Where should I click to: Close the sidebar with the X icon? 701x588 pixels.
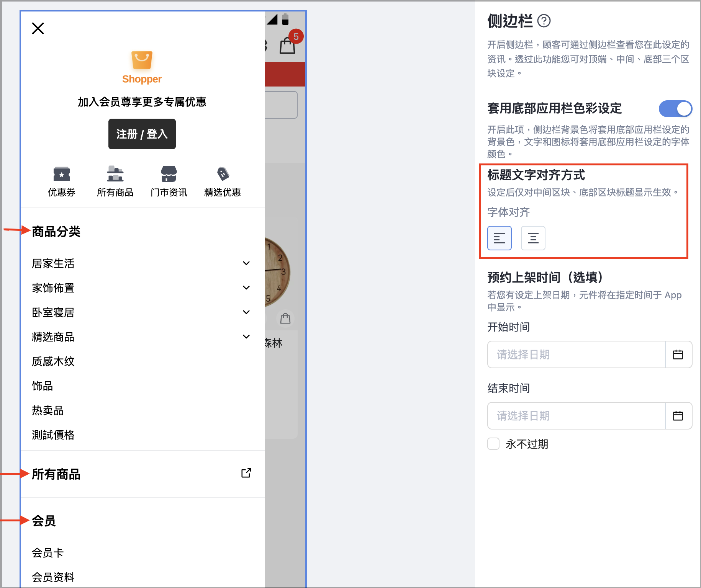pos(38,28)
